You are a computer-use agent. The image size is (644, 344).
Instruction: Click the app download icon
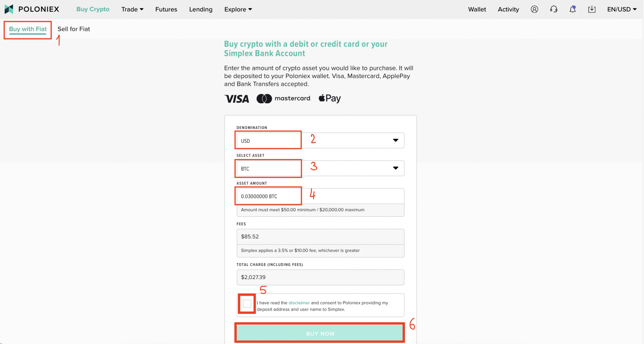point(592,9)
